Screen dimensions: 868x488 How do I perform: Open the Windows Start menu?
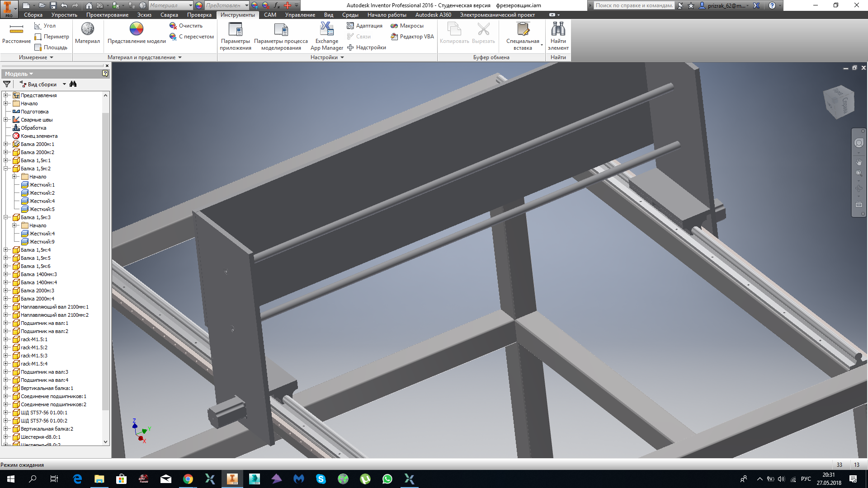tap(11, 479)
